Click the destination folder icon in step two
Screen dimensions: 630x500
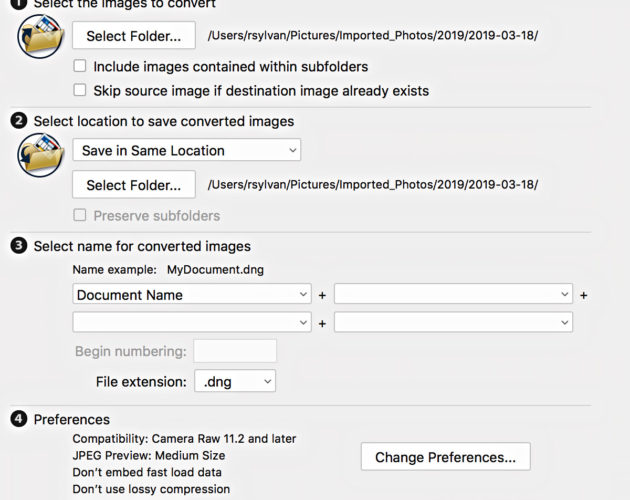(41, 155)
